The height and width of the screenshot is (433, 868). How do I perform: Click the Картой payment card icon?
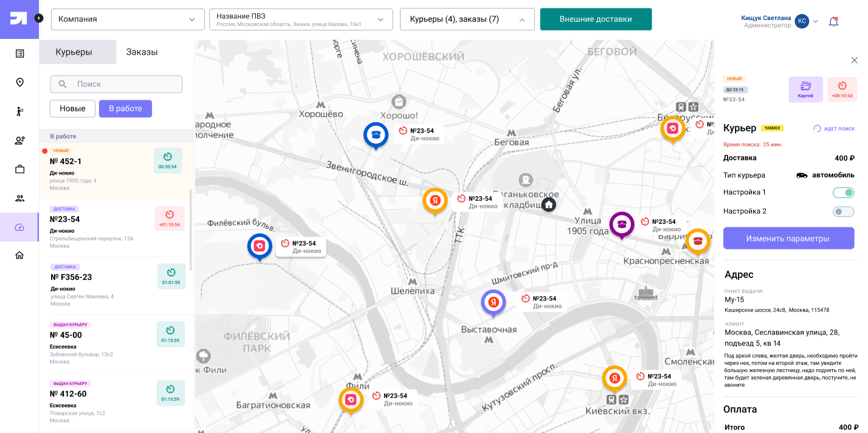pos(805,89)
